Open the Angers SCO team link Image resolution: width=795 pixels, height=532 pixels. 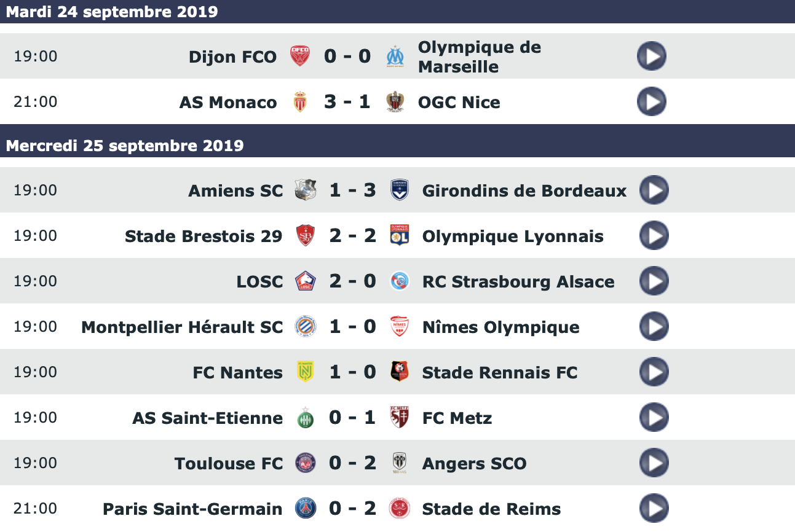click(474, 463)
